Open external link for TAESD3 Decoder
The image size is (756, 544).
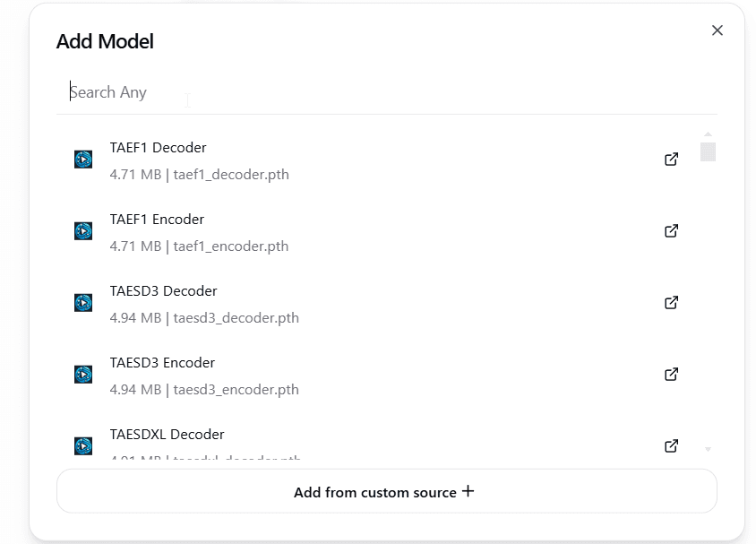671,302
